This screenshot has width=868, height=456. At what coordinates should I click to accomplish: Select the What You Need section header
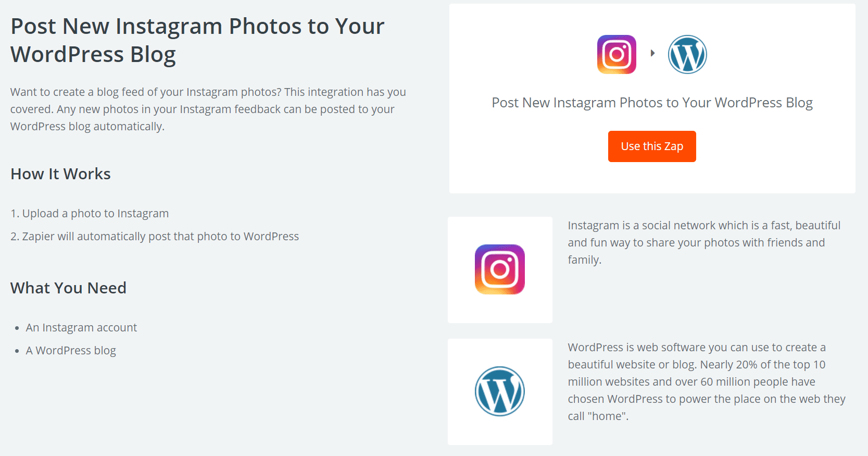[x=68, y=288]
